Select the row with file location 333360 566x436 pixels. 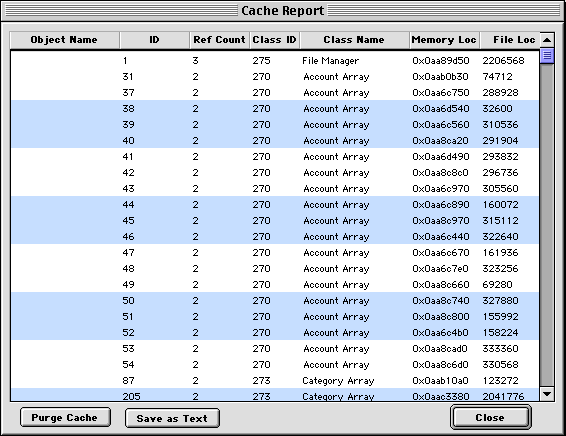click(x=275, y=348)
